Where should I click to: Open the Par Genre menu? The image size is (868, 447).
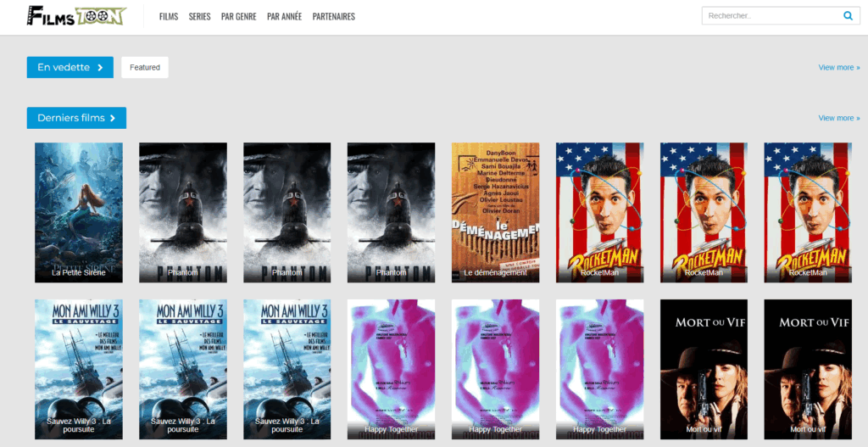coord(238,17)
